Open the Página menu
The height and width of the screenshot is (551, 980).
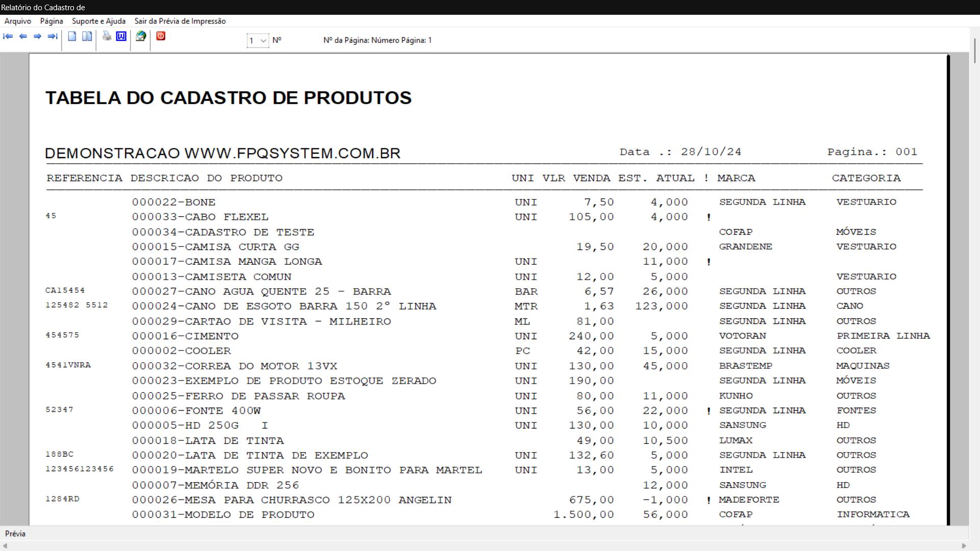pos(52,21)
